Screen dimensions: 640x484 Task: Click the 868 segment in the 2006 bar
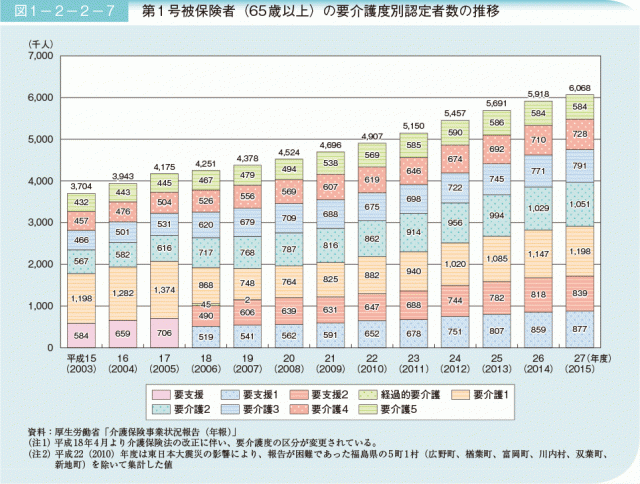point(206,286)
